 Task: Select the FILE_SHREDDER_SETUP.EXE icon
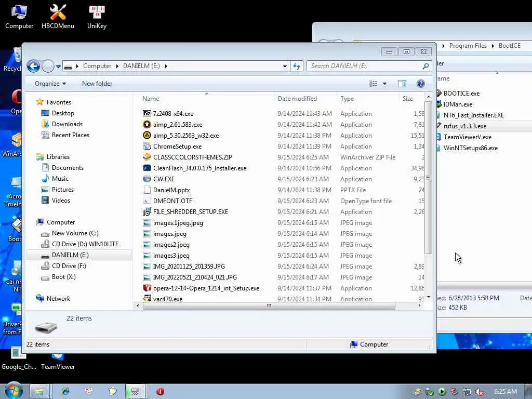147,212
